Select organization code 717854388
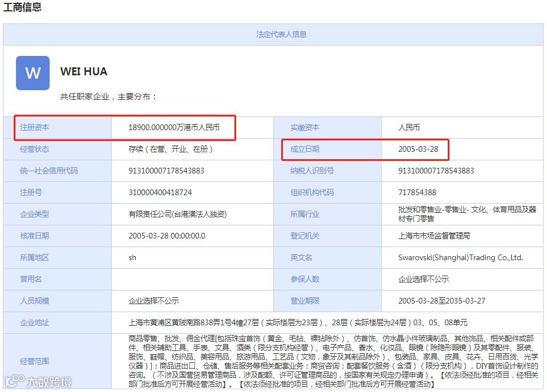Image resolution: width=547 pixels, height=392 pixels. [x=417, y=192]
